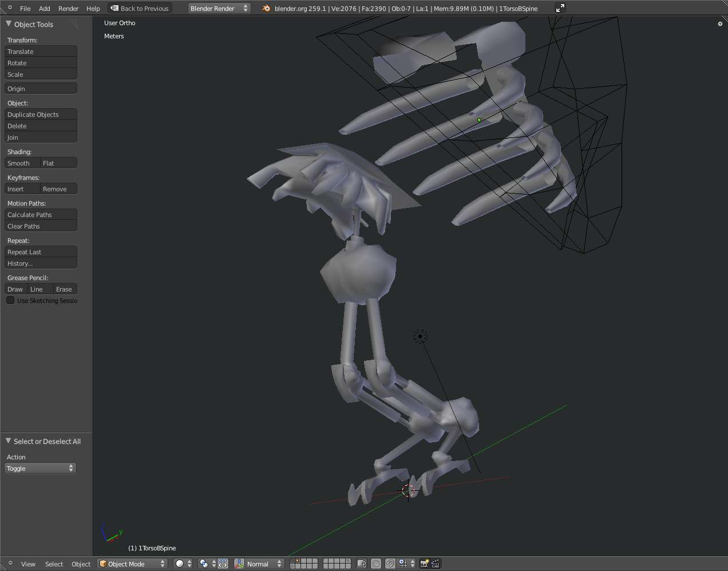Open the Select menu in viewport header

click(54, 564)
